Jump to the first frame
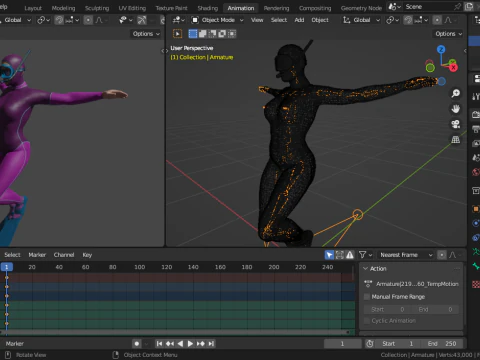Screen dimensions: 480x360 [x=159, y=344]
